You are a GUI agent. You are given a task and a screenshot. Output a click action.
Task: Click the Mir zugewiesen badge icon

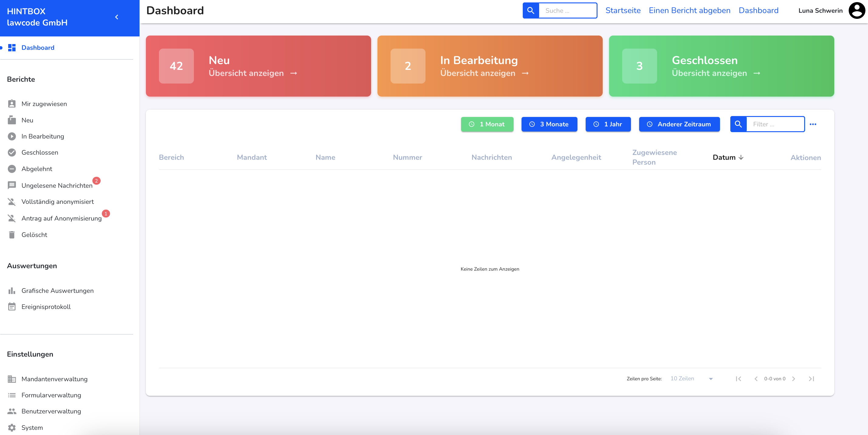point(12,104)
